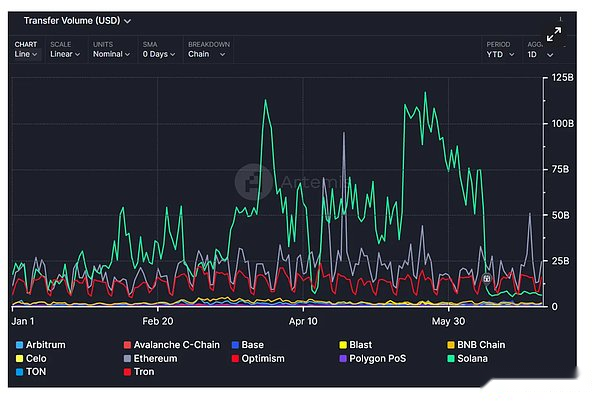The height and width of the screenshot is (401, 600).
Task: Click the Jan 1 axis label
Action: click(23, 321)
